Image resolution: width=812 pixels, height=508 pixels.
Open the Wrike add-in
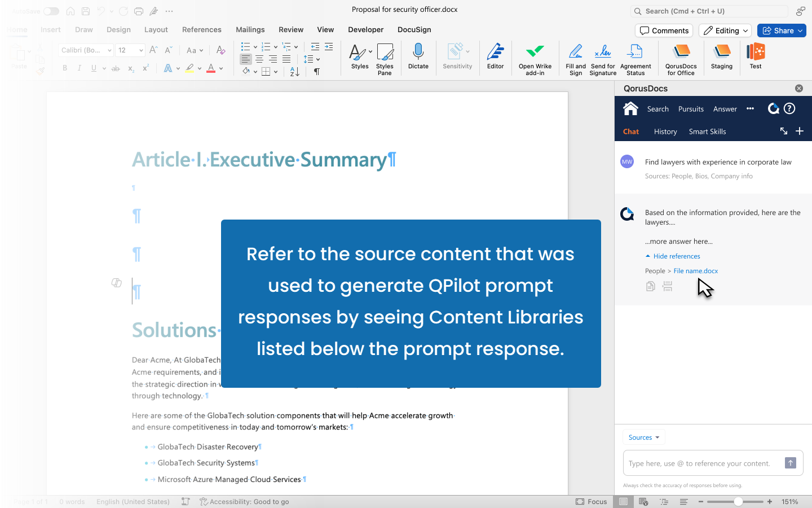coord(535,59)
